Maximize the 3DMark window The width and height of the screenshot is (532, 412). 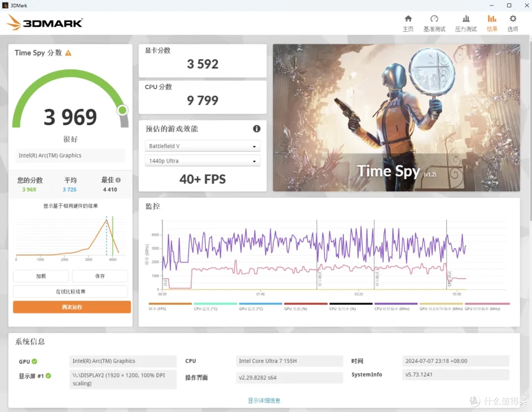[509, 5]
